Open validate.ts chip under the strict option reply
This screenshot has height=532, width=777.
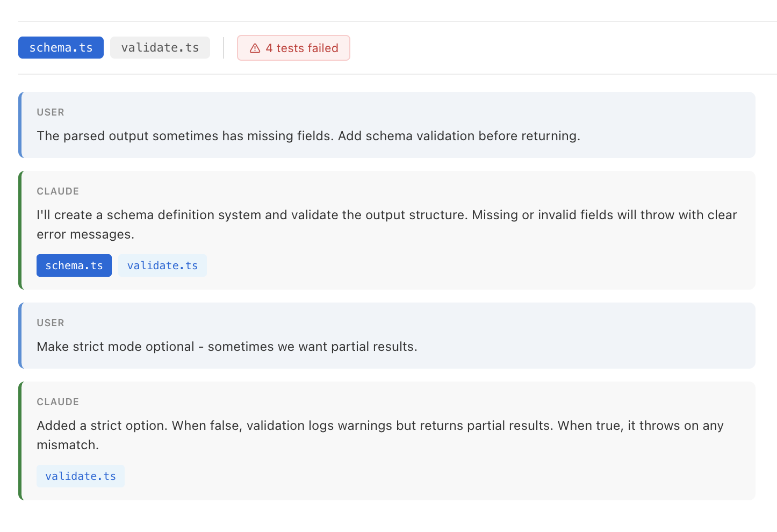[81, 476]
